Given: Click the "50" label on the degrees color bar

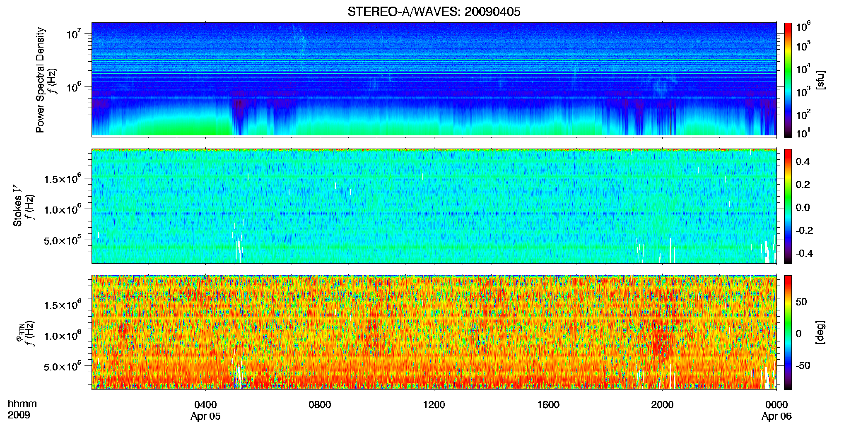Looking at the screenshot, I should (x=801, y=302).
